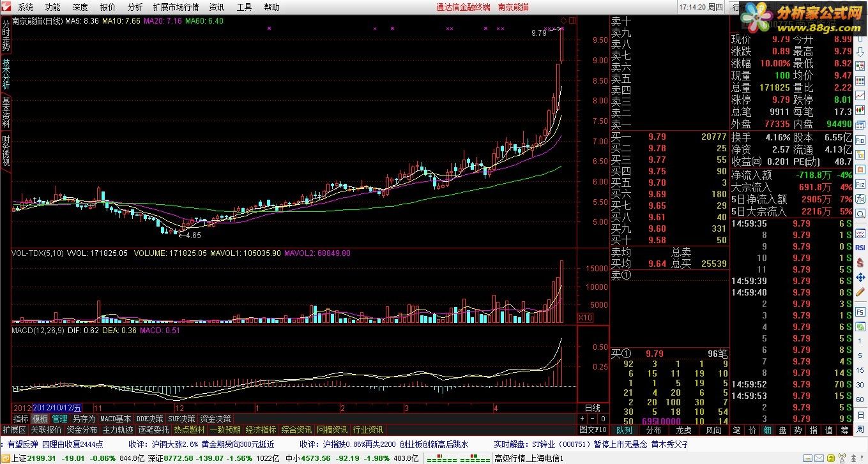Open the 功能 menu
The width and height of the screenshot is (868, 464).
pyautogui.click(x=52, y=7)
